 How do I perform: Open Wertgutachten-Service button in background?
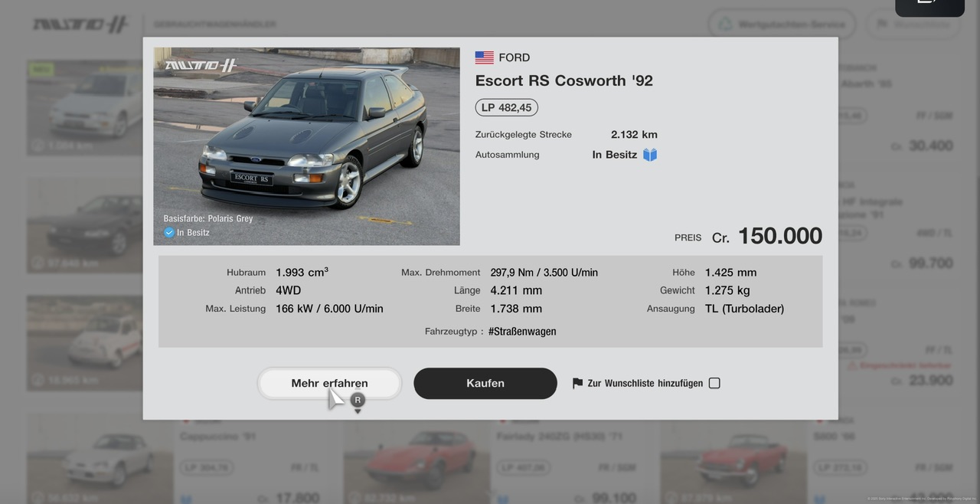tap(782, 24)
